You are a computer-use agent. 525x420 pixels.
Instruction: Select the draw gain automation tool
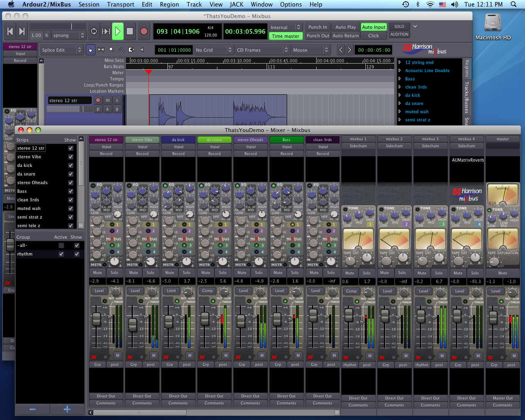point(121,50)
